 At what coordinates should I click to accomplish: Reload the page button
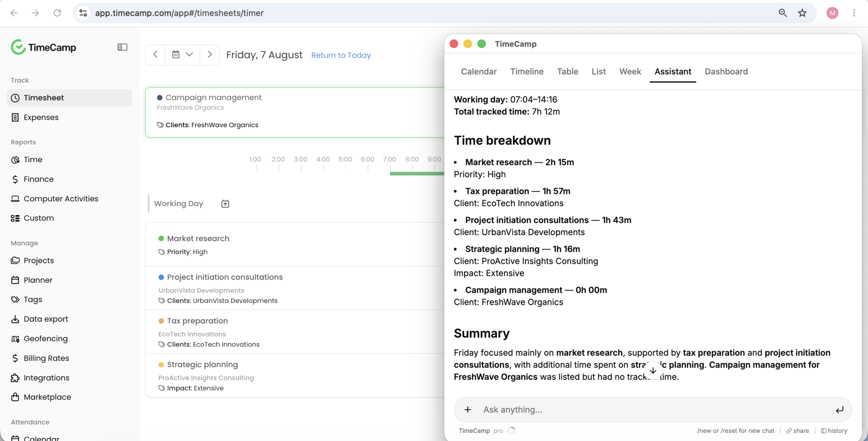[x=57, y=13]
